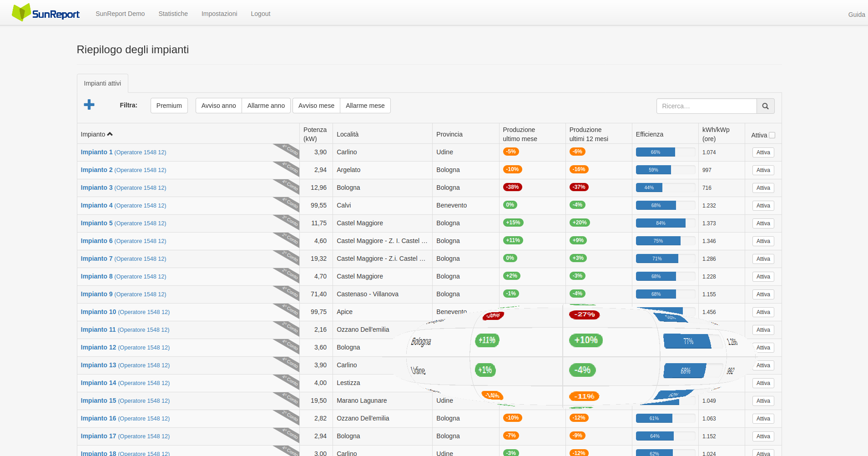Toggle Attiva for Impianto 3
The image size is (868, 456).
pyautogui.click(x=763, y=188)
